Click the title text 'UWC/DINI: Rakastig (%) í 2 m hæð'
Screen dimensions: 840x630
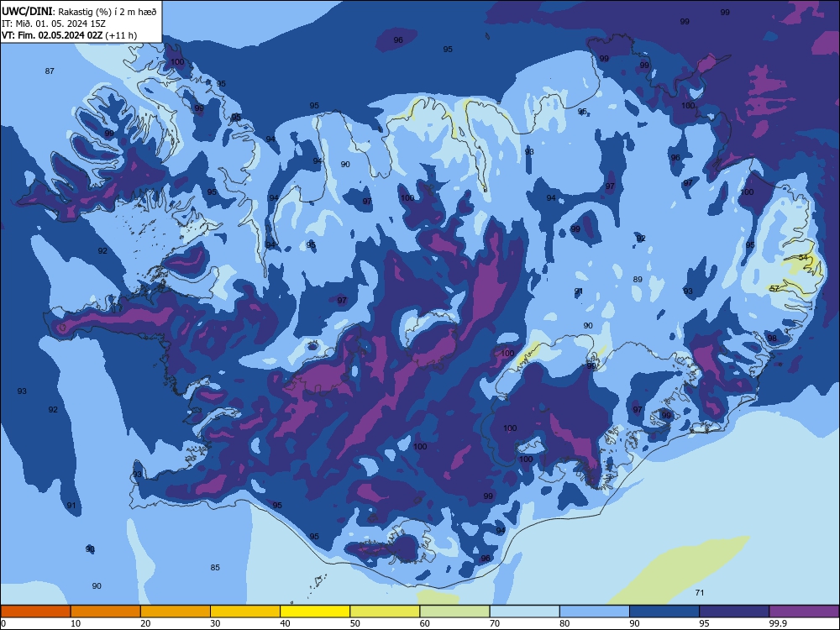(x=79, y=11)
